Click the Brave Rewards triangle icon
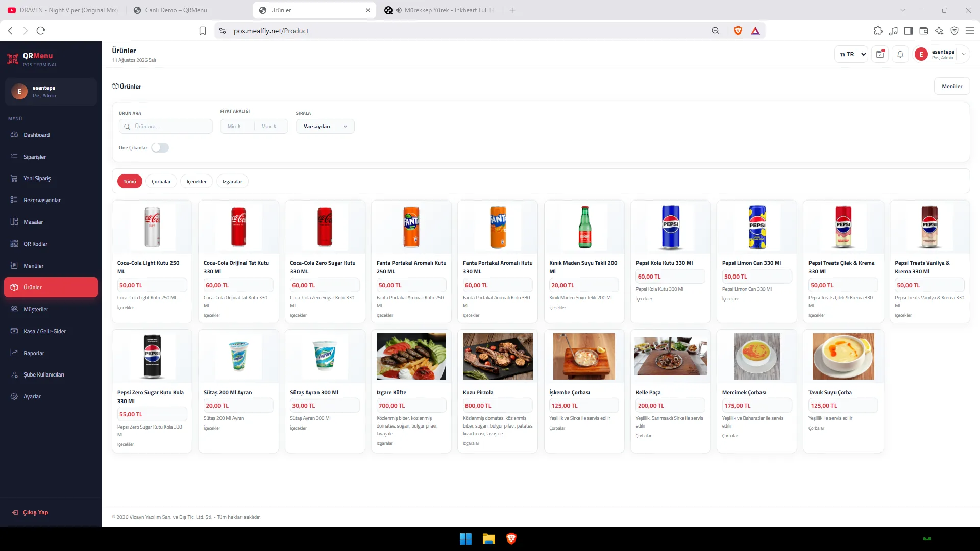980x551 pixels. (755, 31)
